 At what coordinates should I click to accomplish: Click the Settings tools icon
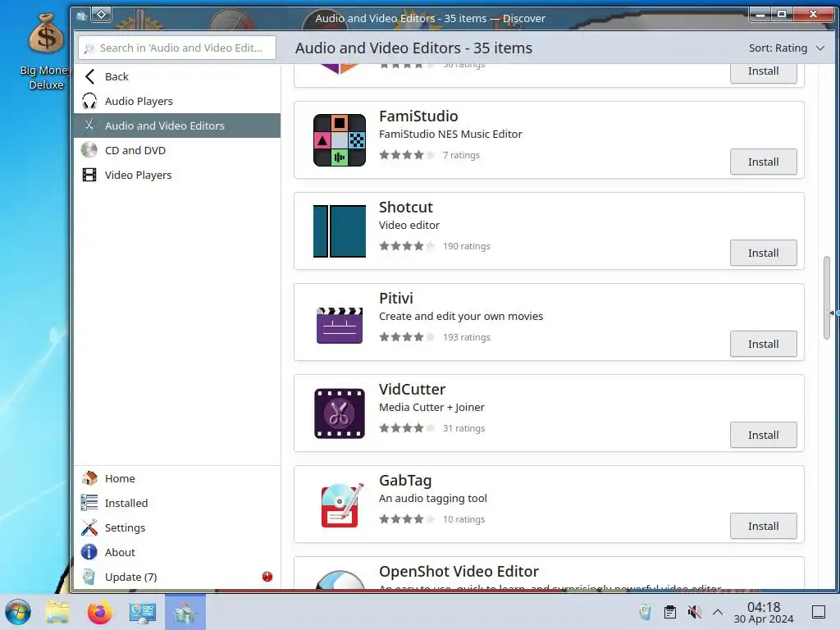89,527
